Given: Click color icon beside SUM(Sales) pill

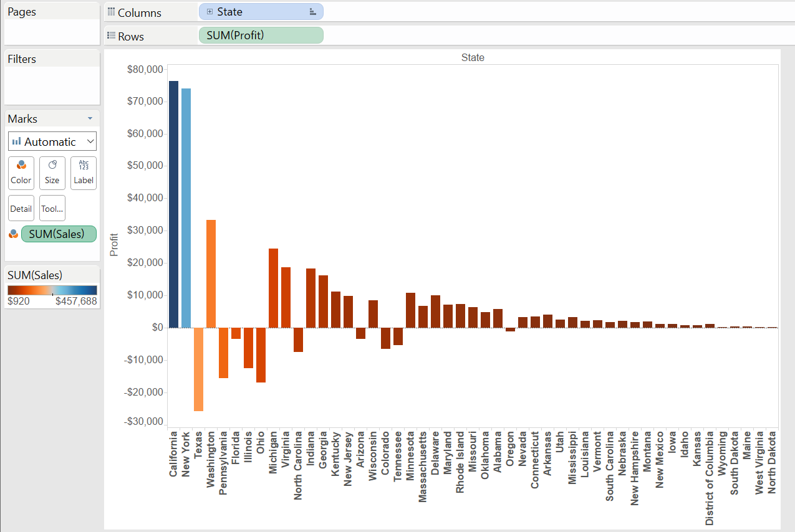Looking at the screenshot, I should (x=13, y=234).
